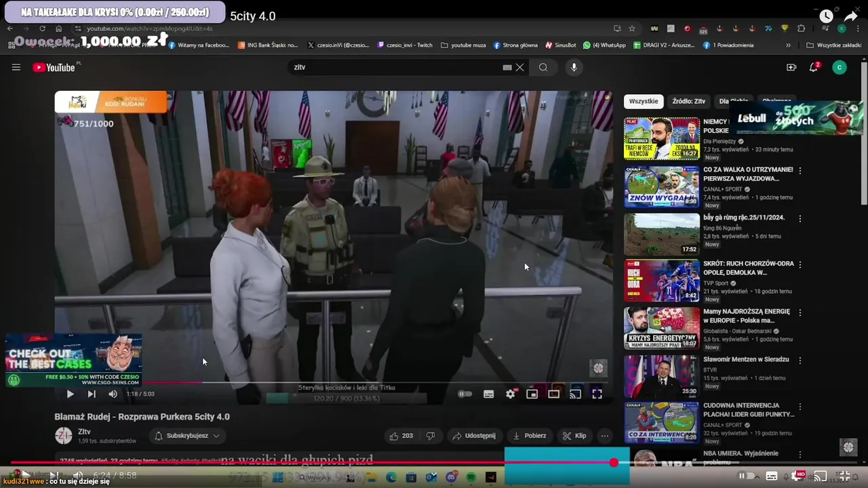This screenshot has height=488, width=868.
Task: Click the Watch later clock in the outer player
Action: tap(826, 16)
